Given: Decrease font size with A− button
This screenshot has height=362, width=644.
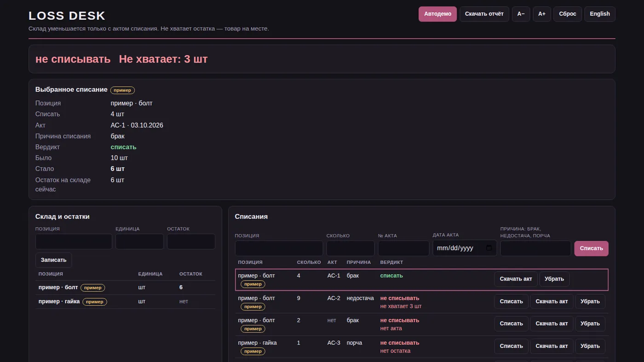Looking at the screenshot, I should (x=521, y=14).
